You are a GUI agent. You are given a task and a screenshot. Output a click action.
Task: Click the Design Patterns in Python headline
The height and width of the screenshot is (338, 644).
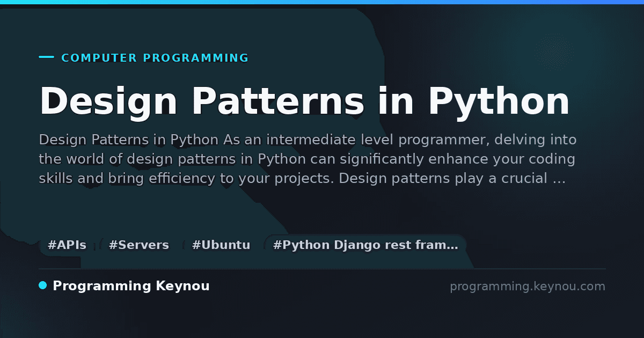(304, 101)
